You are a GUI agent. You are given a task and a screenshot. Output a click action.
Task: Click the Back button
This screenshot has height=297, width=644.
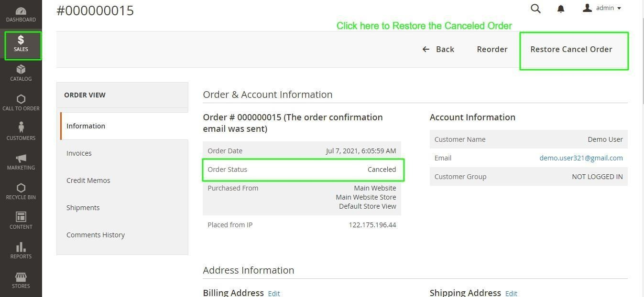438,49
